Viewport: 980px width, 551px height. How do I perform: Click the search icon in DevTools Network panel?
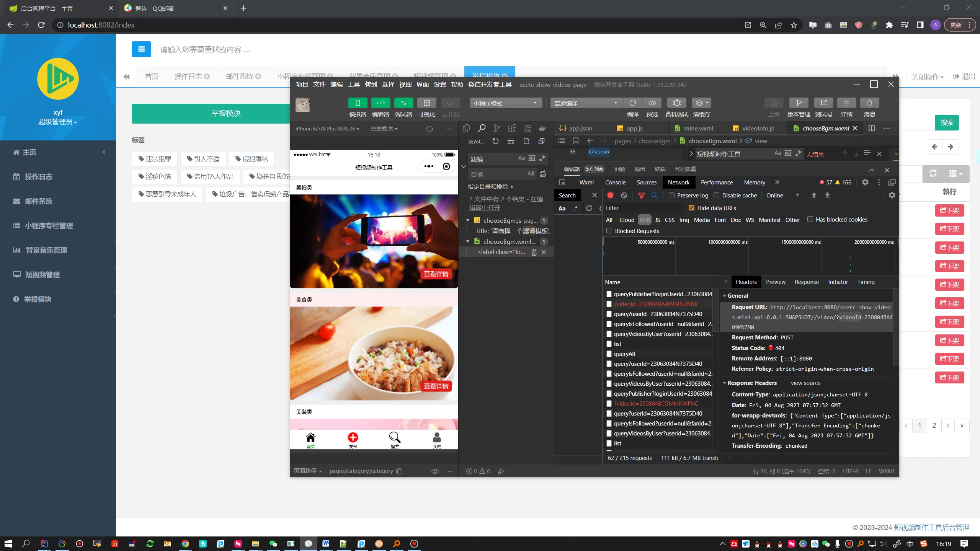click(x=654, y=195)
